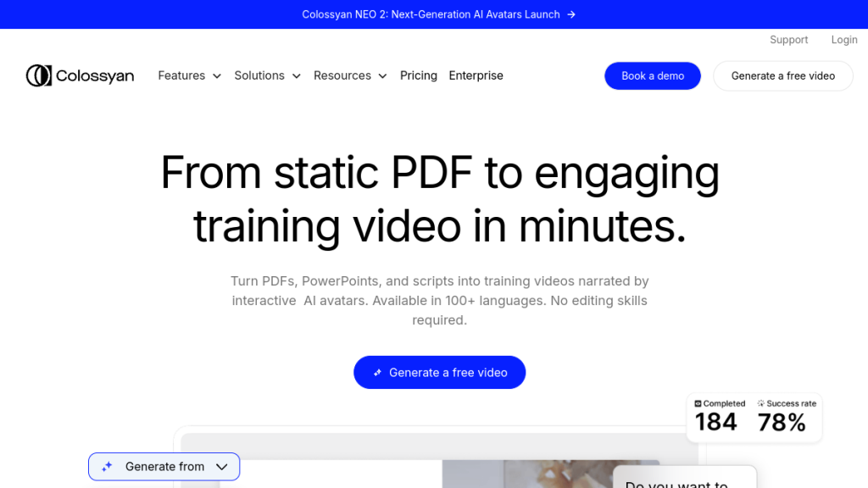Click the video preview thumbnail
The image size is (868, 488).
pyautogui.click(x=551, y=474)
